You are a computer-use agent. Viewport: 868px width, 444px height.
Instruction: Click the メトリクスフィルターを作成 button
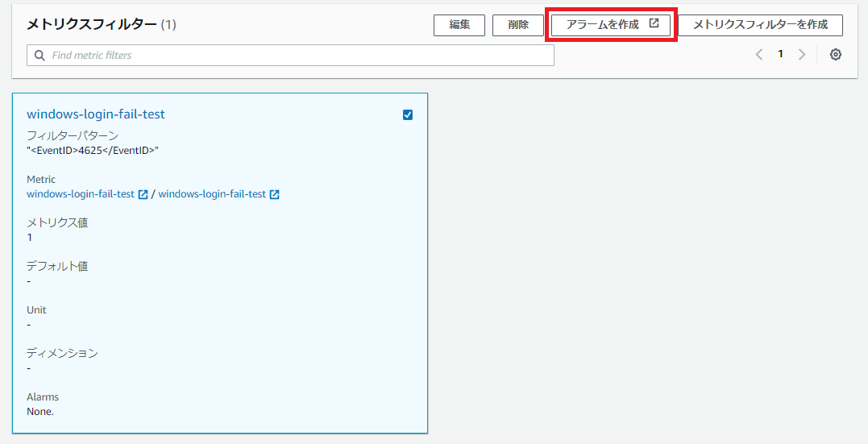pos(760,25)
